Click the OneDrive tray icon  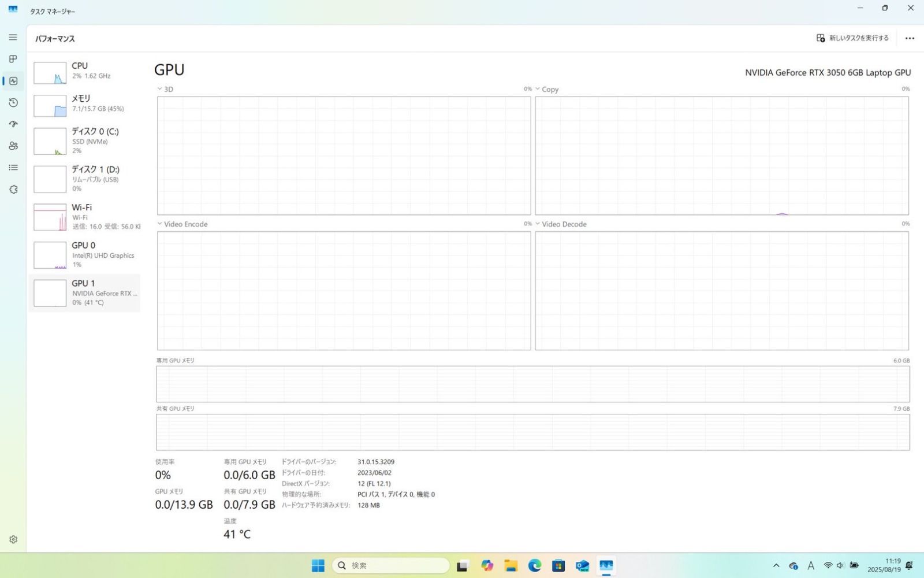(793, 566)
